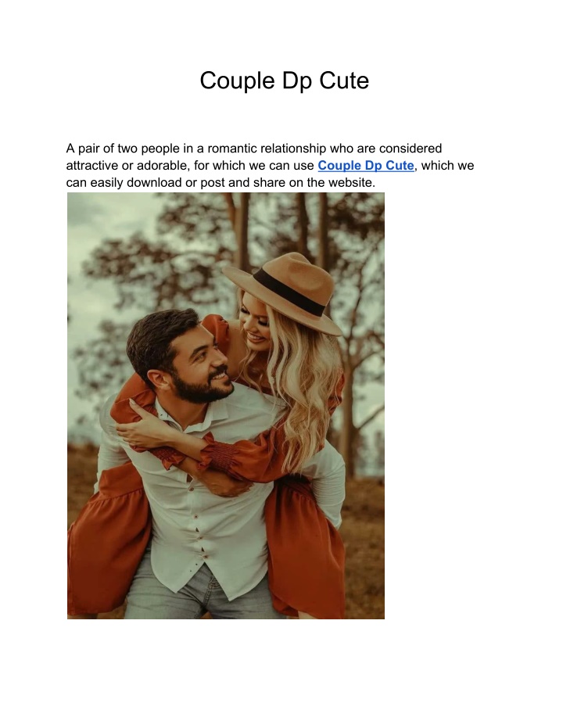Click the word 'romantic' in the paragraph

coord(231,149)
